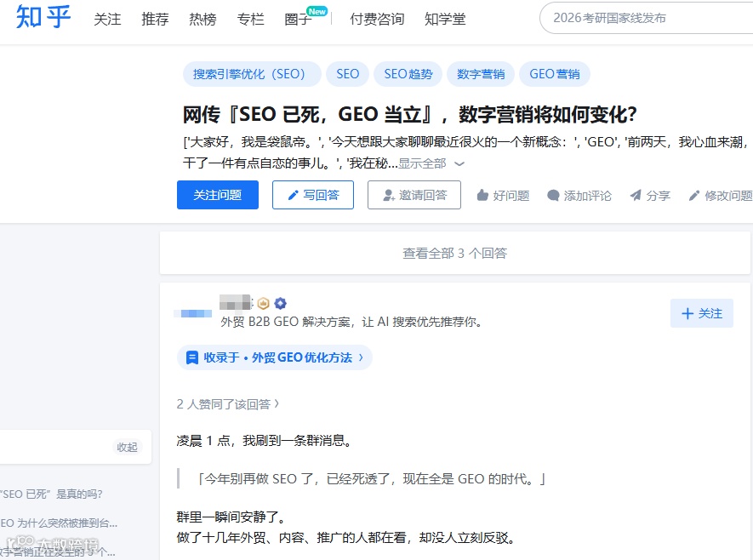The height and width of the screenshot is (560, 753).
Task: View all answers via 查看全部 3 个回答
Action: tap(454, 253)
